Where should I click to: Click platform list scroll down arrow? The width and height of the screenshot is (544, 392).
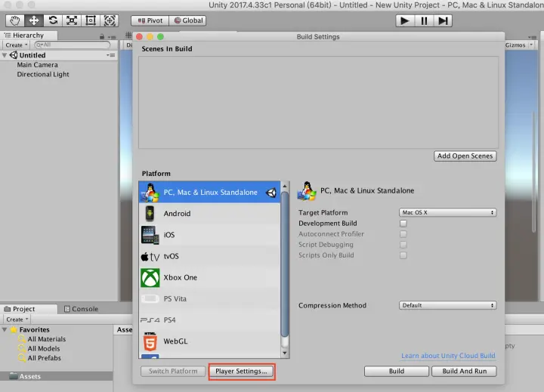tap(285, 353)
